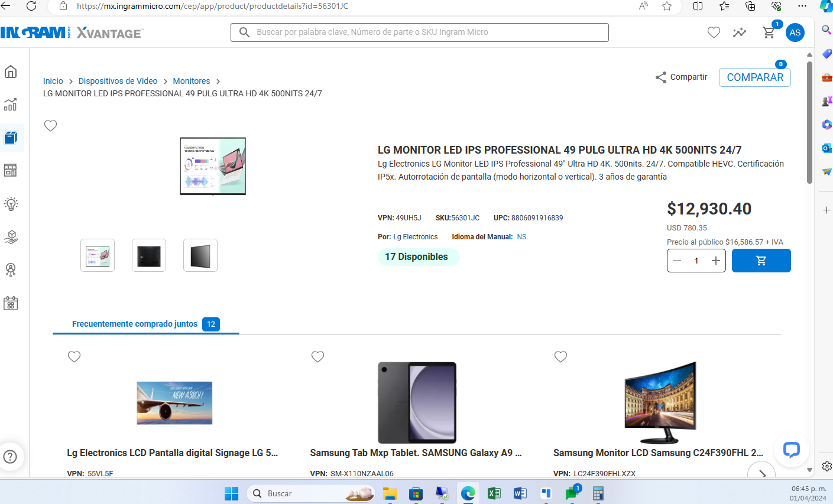Click the Ingram Micro Xvantage logo
Screen dimensions: 833x504
(x=71, y=32)
